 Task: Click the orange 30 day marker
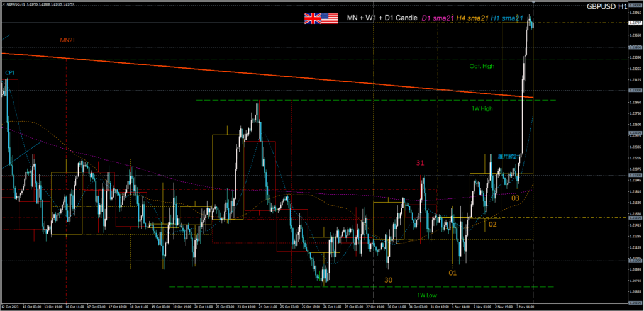[x=389, y=280]
